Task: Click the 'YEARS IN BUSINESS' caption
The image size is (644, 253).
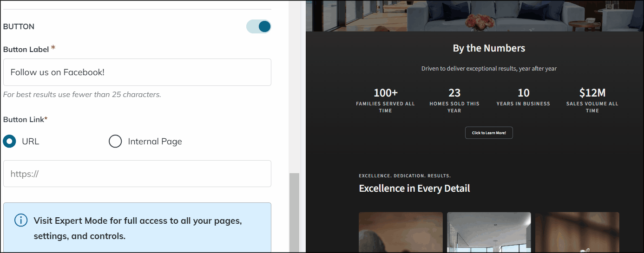Action: coord(523,104)
